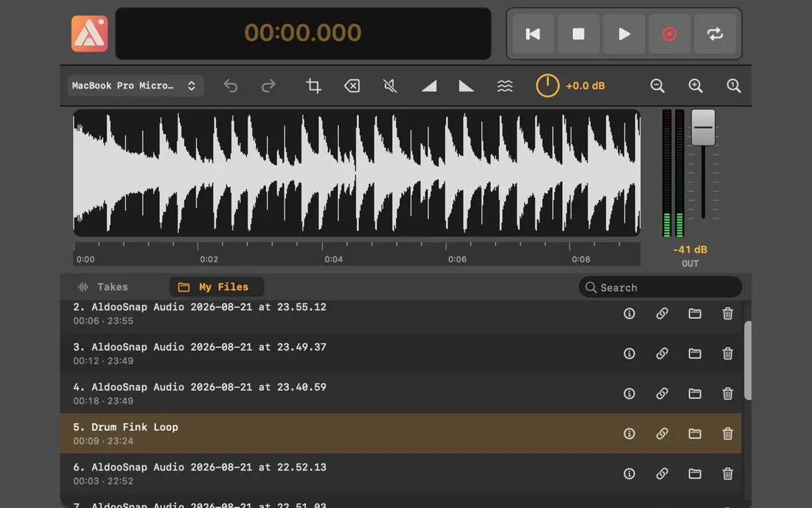Delete file recorded at 22.52.13
The image size is (812, 508).
727,474
